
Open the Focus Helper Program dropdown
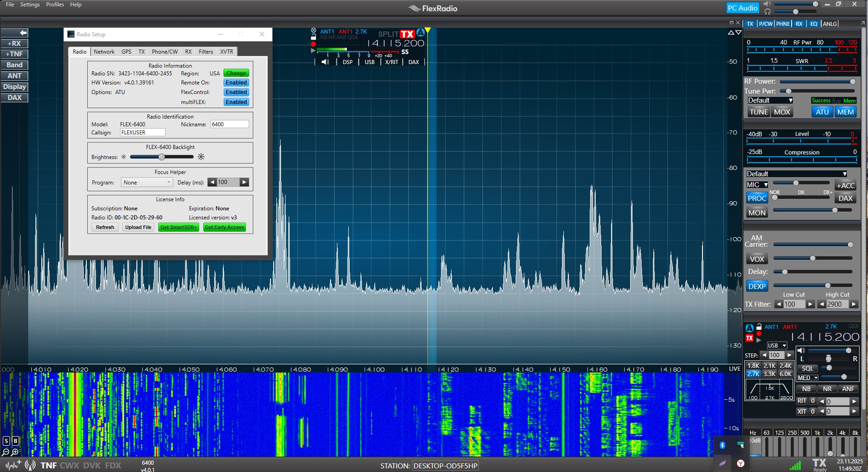tap(146, 182)
